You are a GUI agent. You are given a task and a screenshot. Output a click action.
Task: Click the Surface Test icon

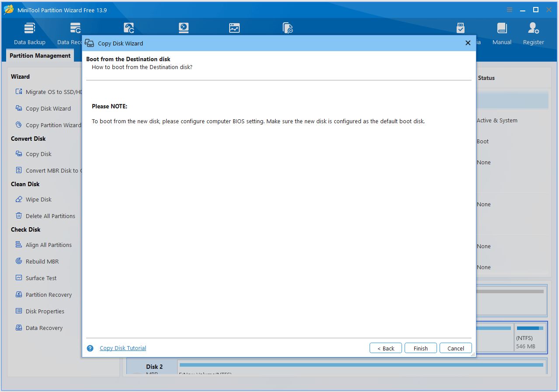point(19,278)
